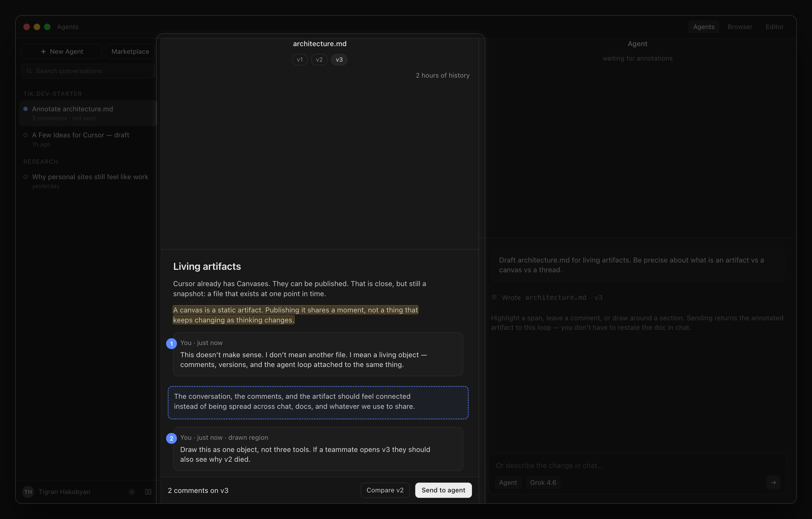Viewport: 812px width, 519px height.
Task: Open the Annotate architecture.md conversation
Action: point(88,113)
